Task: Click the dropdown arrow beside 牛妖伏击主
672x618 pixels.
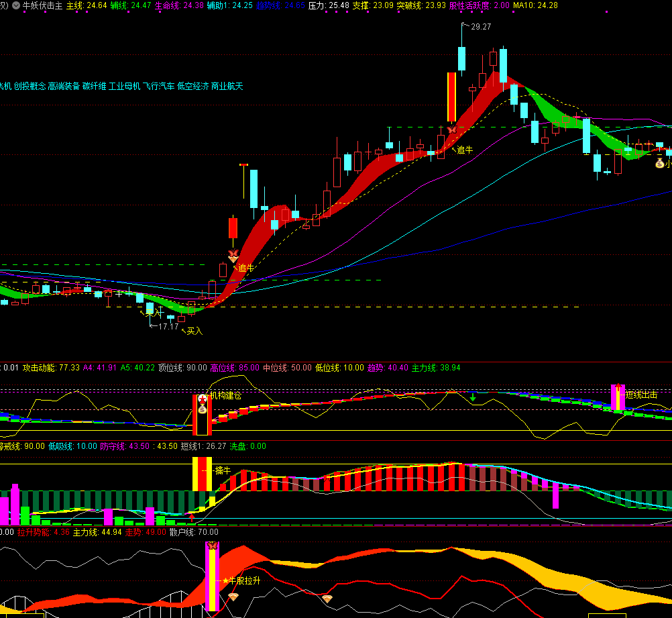Action: (16, 5)
